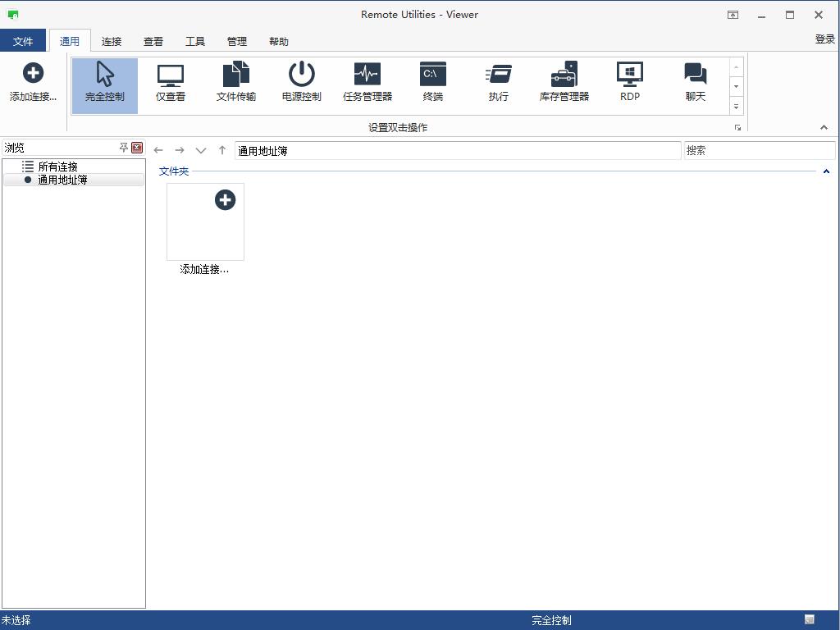Open the 聊天 (Chat) mode icon
Screen dimensions: 840x630
click(x=695, y=80)
